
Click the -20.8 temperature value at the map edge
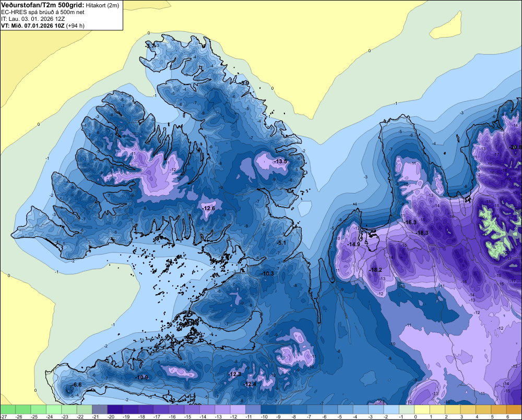coord(516,147)
